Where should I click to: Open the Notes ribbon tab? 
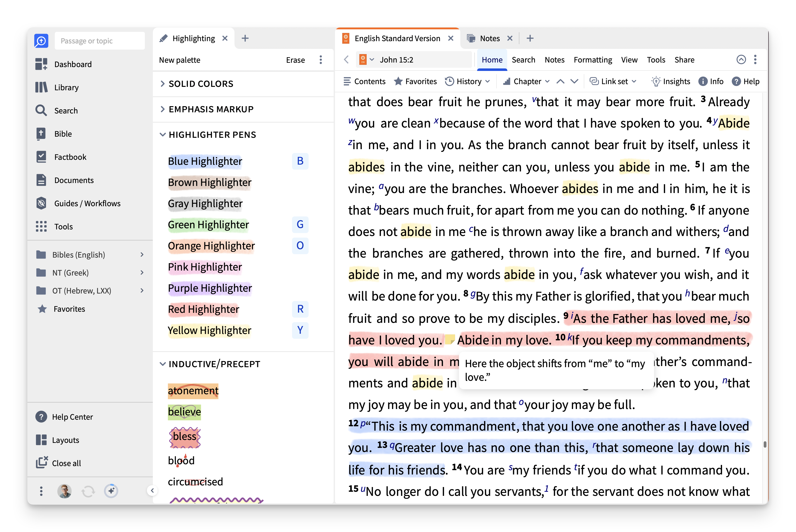click(554, 60)
